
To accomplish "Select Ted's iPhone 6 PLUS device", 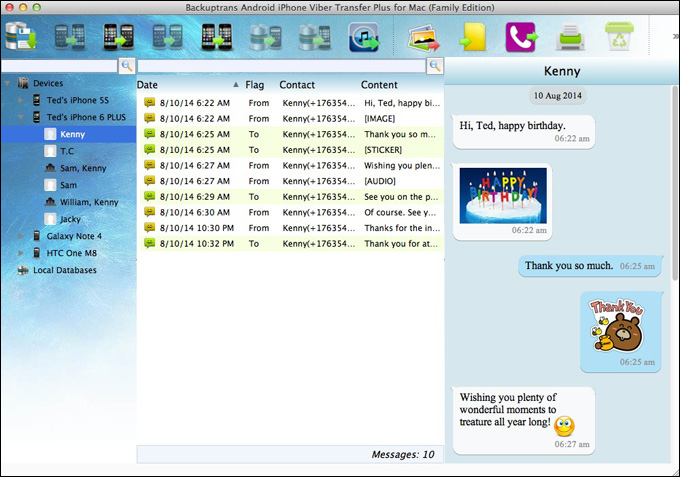I will point(86,117).
